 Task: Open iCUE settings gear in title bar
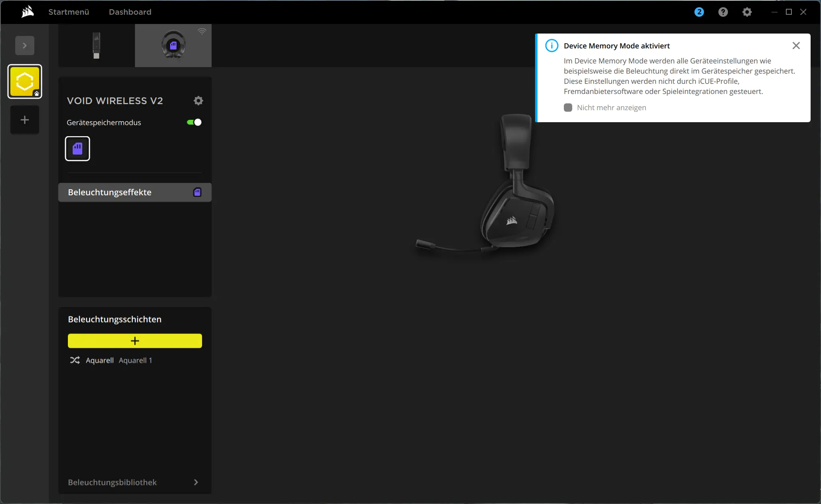click(x=747, y=12)
